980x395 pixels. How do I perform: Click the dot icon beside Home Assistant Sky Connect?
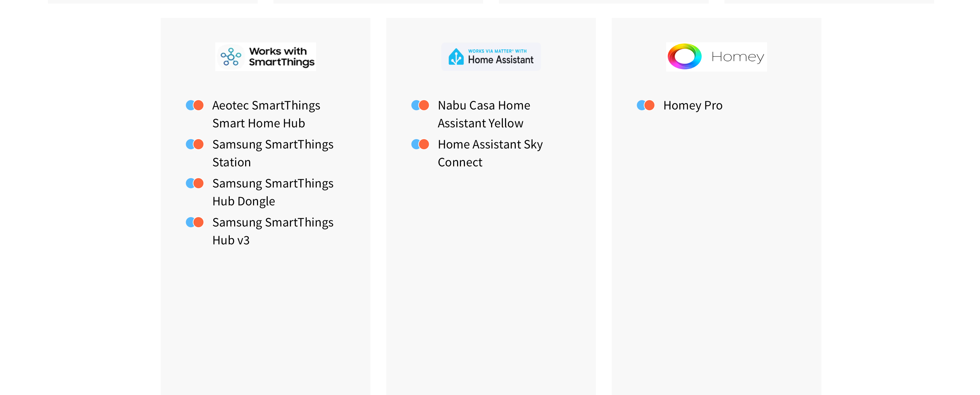tap(420, 144)
